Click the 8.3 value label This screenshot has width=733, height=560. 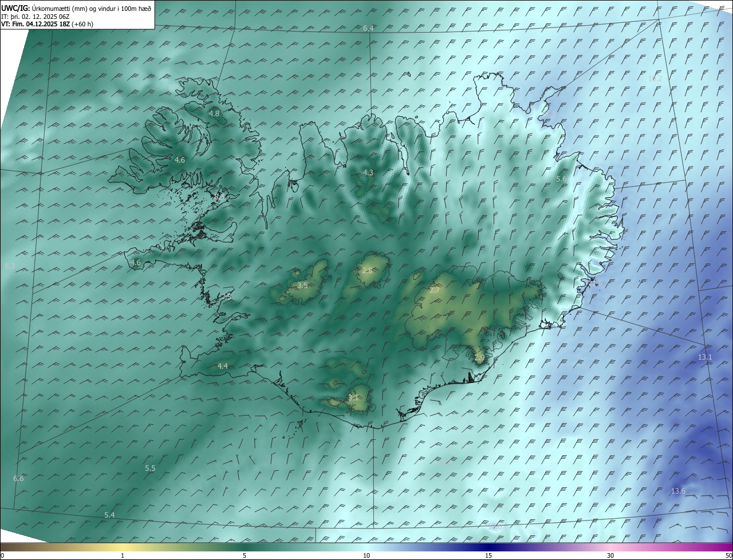10,267
